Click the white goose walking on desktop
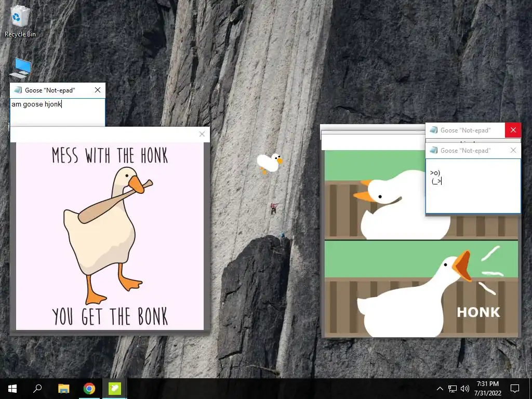Viewport: 532px width, 399px height. pos(270,163)
